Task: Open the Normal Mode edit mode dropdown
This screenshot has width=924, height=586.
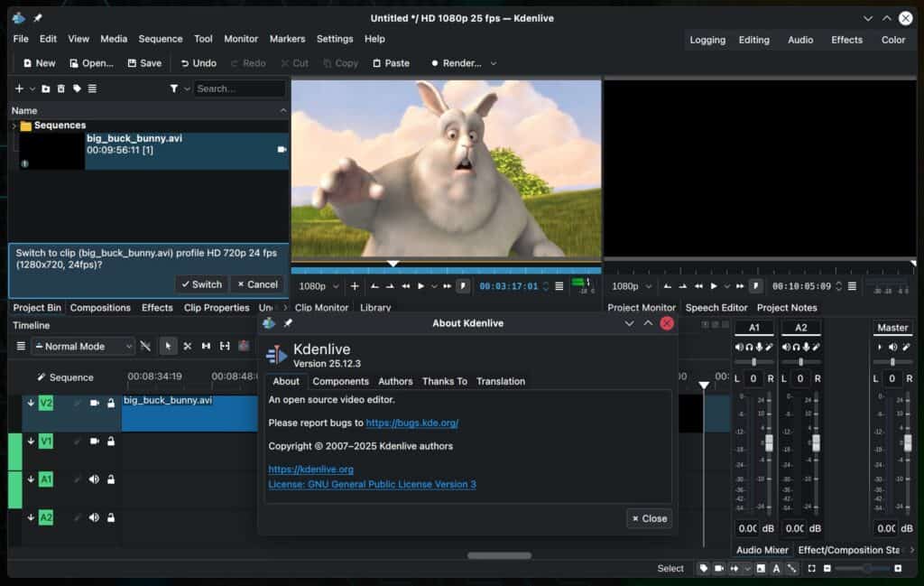Action: tap(82, 346)
